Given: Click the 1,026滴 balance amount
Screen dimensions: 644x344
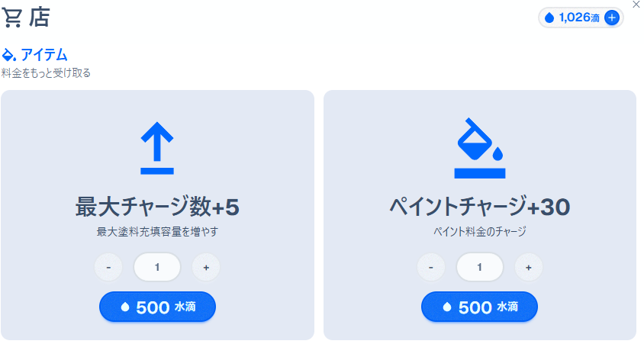Looking at the screenshot, I should [579, 18].
